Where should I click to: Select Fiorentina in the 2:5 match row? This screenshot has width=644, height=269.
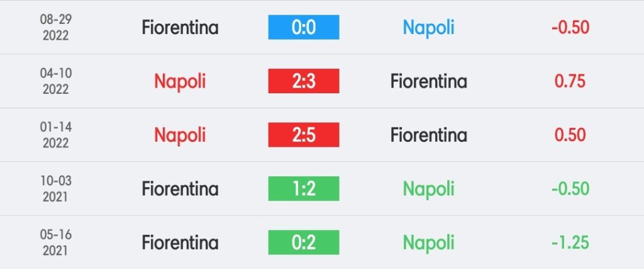[428, 135]
